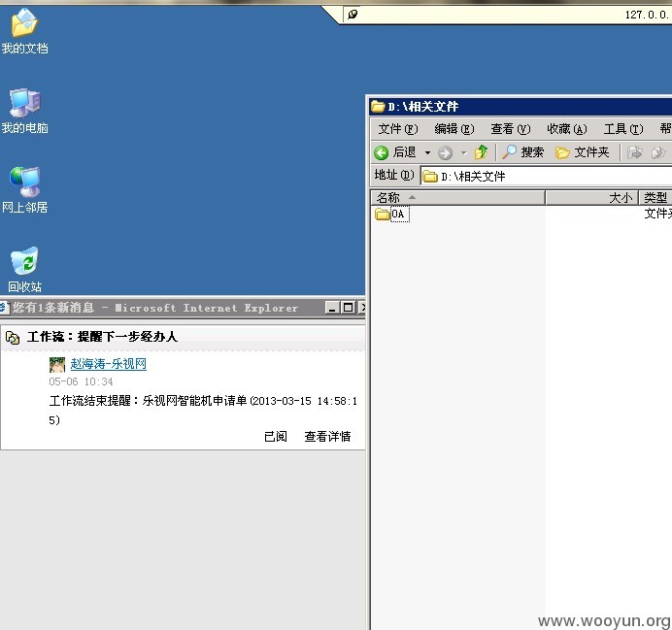Open the 工具(T) menu

tap(623, 128)
